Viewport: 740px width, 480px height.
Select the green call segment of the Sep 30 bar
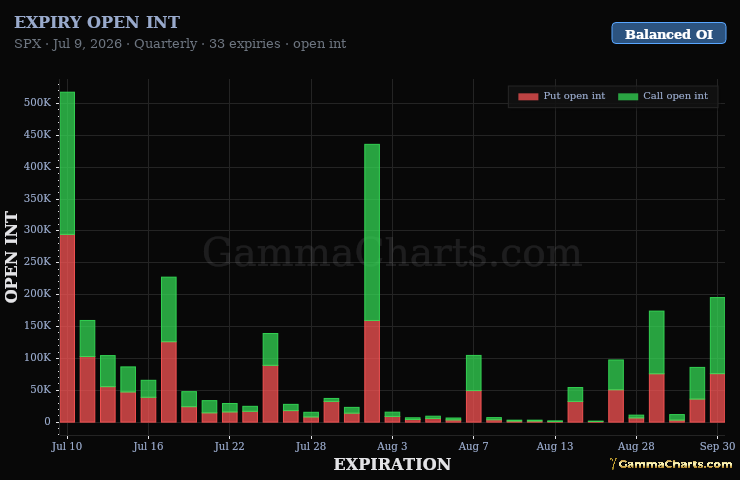point(717,336)
